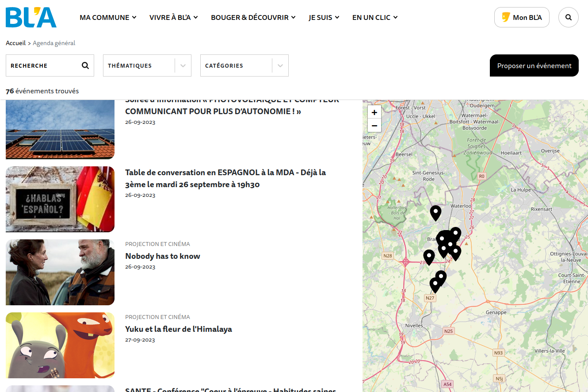
Task: Click the Mon BL'A button
Action: (x=522, y=17)
